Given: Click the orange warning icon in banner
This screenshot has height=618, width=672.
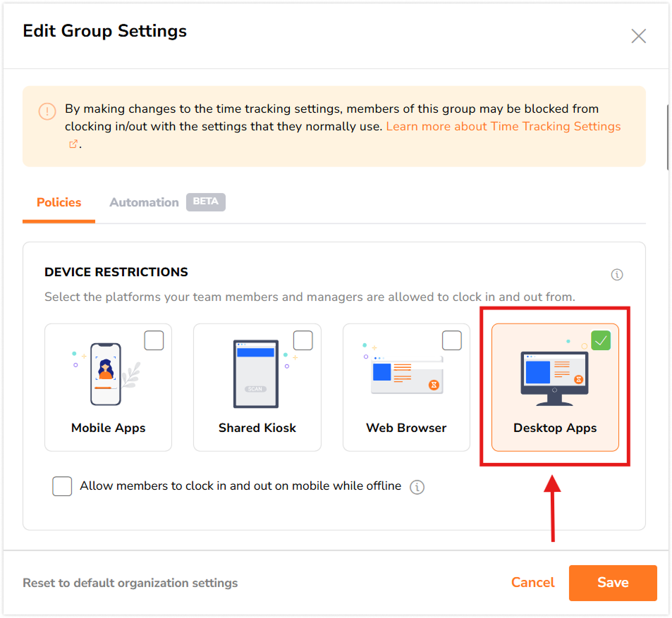Looking at the screenshot, I should tap(47, 111).
